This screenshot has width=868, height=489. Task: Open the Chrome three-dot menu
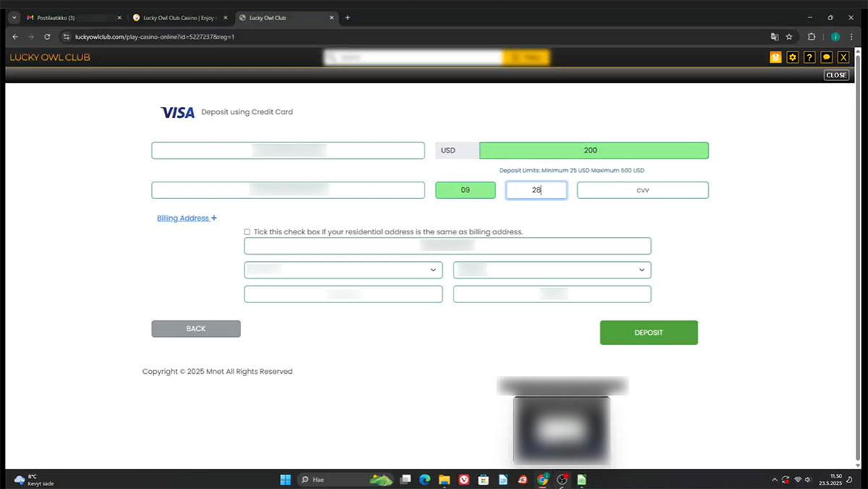(x=853, y=36)
